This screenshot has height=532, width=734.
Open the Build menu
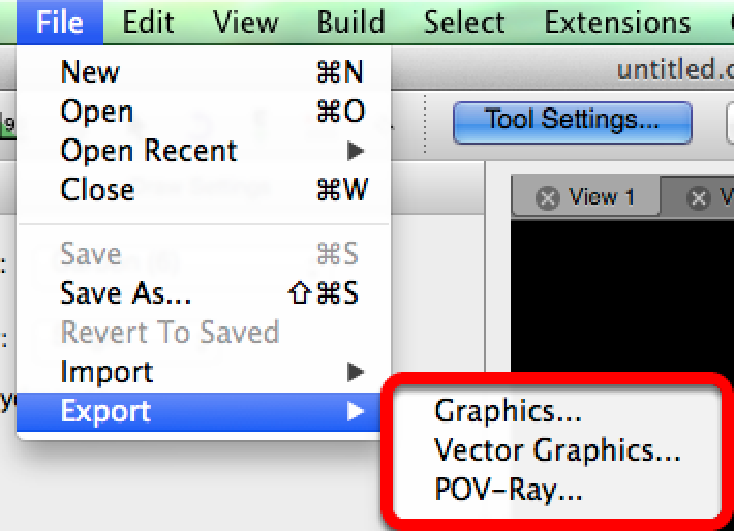click(351, 22)
